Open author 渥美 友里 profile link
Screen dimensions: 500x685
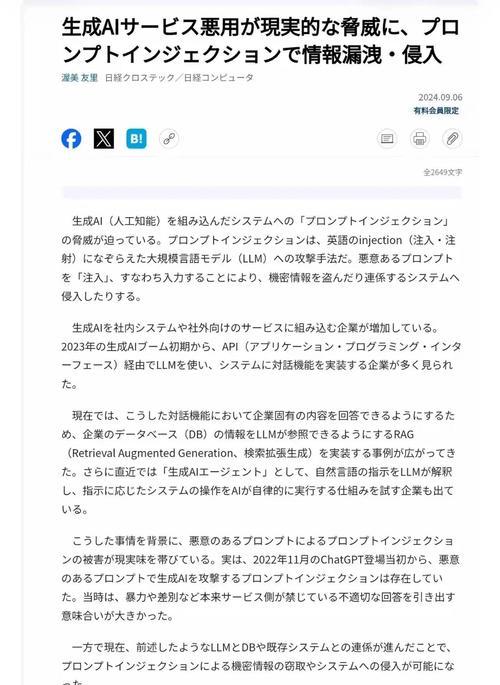pos(79,78)
